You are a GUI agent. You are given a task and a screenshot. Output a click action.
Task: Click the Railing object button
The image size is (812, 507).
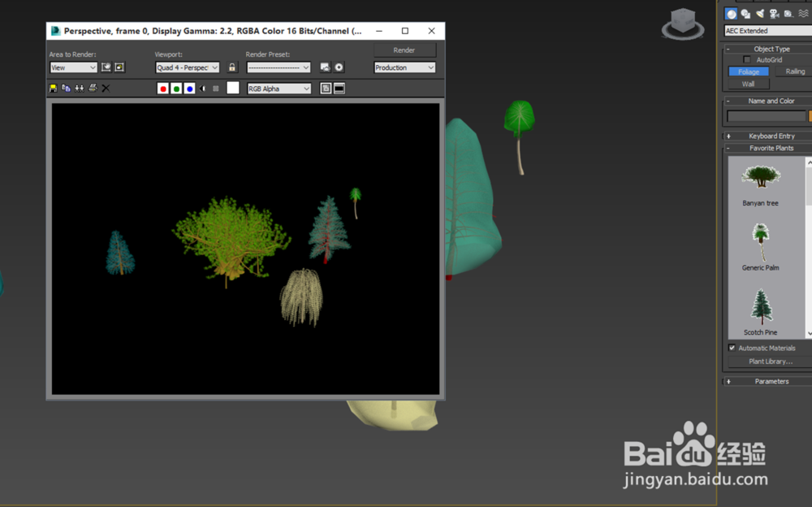click(794, 71)
